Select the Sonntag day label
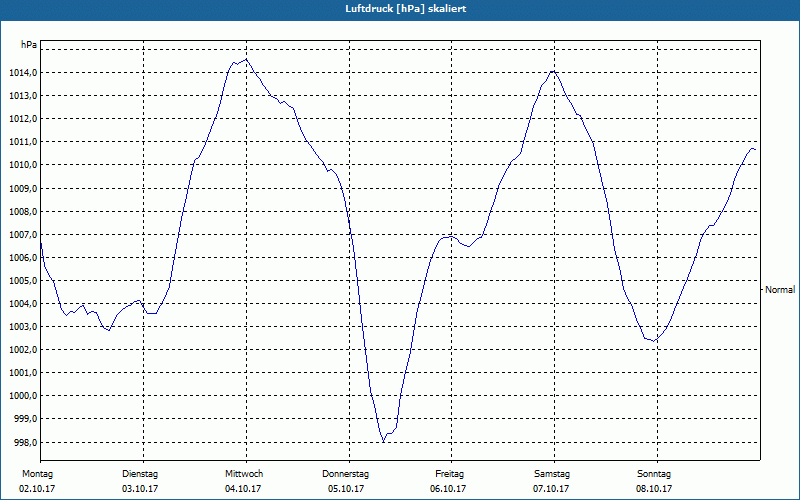 tap(654, 474)
